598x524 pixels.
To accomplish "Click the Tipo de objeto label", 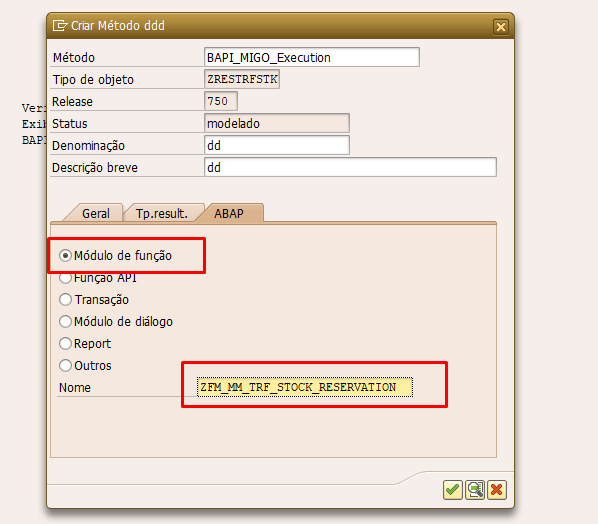I will (x=93, y=80).
